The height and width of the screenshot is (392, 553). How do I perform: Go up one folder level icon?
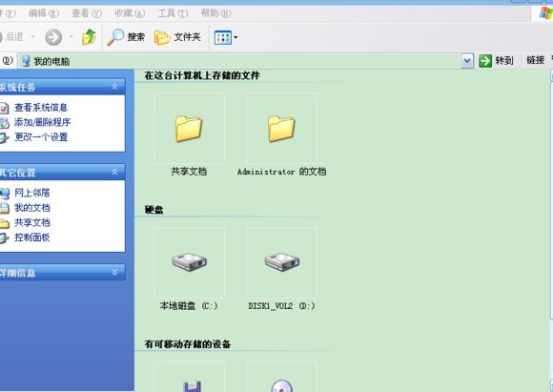[x=89, y=36]
